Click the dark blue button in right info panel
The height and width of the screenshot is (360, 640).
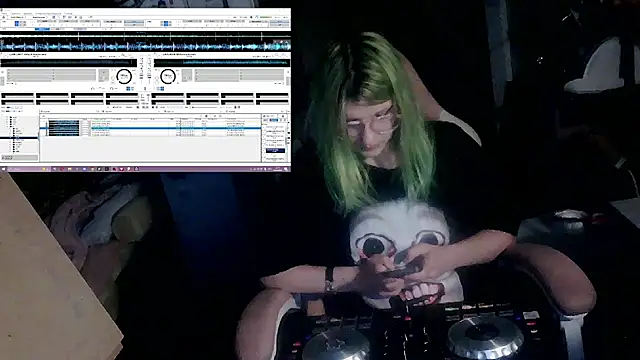pyautogui.click(x=275, y=151)
